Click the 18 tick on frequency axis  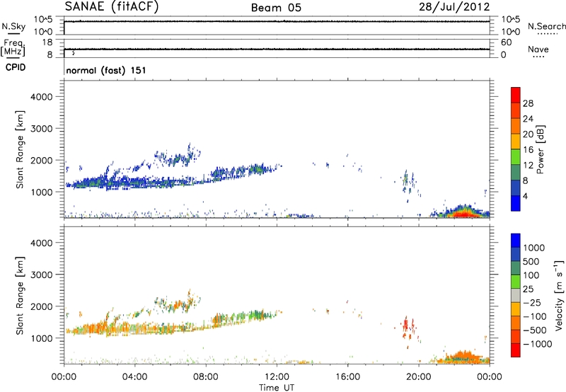(47, 42)
